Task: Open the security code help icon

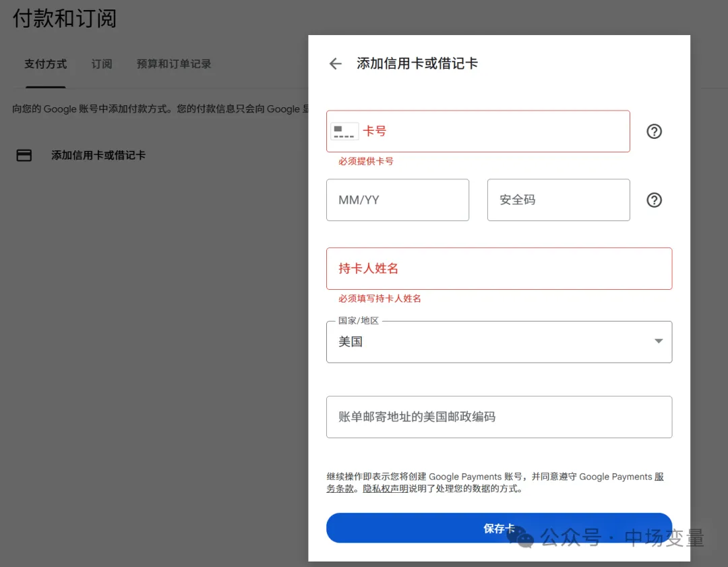Action: click(654, 200)
